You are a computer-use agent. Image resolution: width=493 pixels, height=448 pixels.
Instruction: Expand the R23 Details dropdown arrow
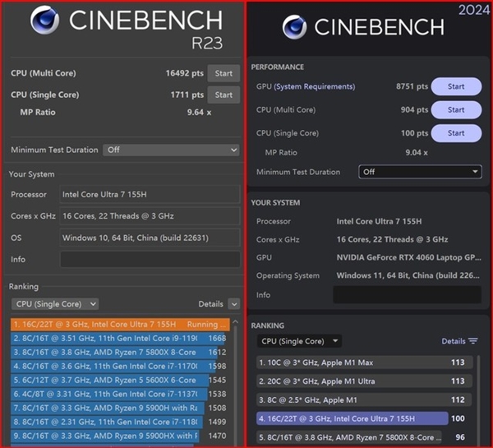click(234, 304)
